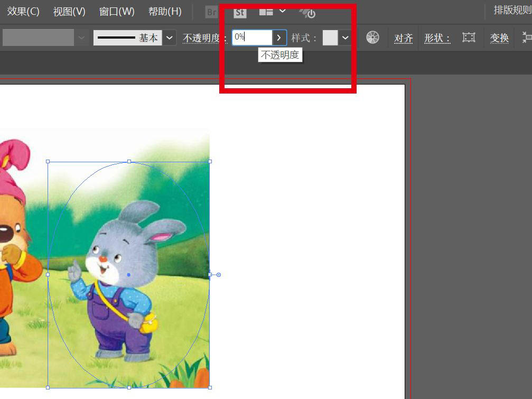Click the Recolor Artwork color wheel icon
Image resolution: width=532 pixels, height=399 pixels.
372,38
